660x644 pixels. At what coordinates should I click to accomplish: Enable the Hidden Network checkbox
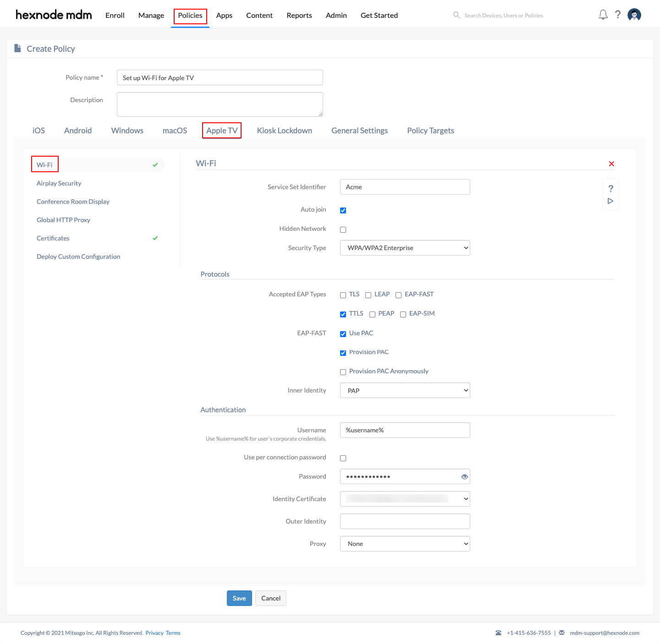343,229
